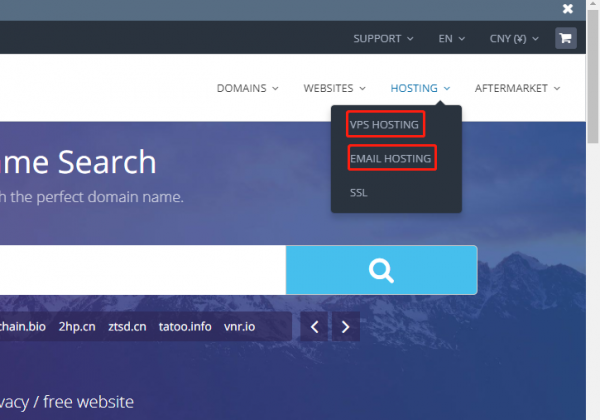Expand the AFTERMARKET menu

(x=517, y=88)
